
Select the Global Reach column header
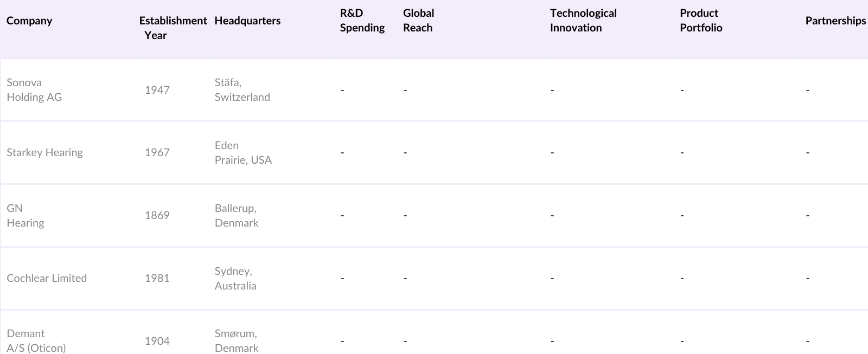pyautogui.click(x=418, y=21)
